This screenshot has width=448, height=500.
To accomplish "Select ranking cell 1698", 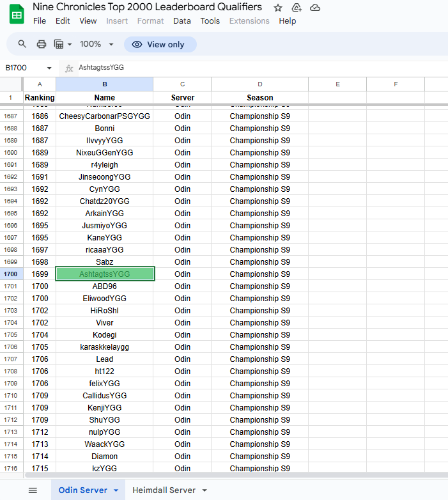I will [x=40, y=262].
